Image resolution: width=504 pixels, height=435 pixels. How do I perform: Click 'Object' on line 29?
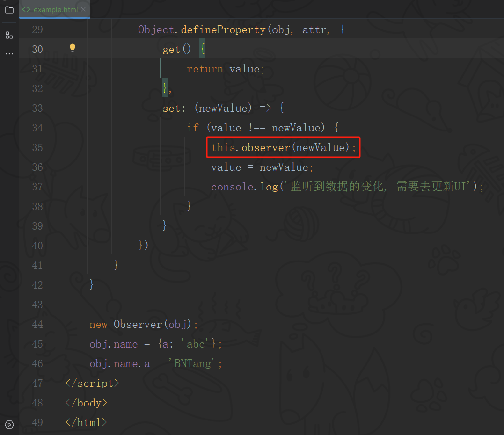tap(156, 29)
